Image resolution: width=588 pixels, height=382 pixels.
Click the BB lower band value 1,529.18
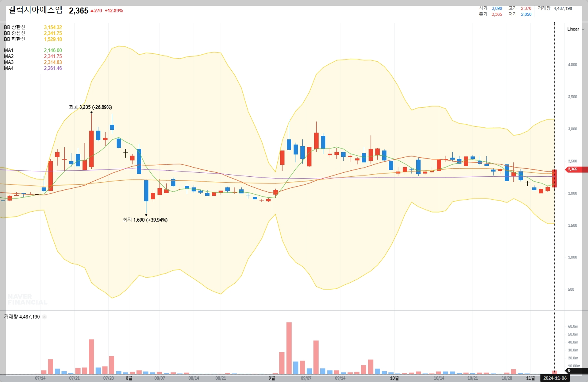(53, 39)
